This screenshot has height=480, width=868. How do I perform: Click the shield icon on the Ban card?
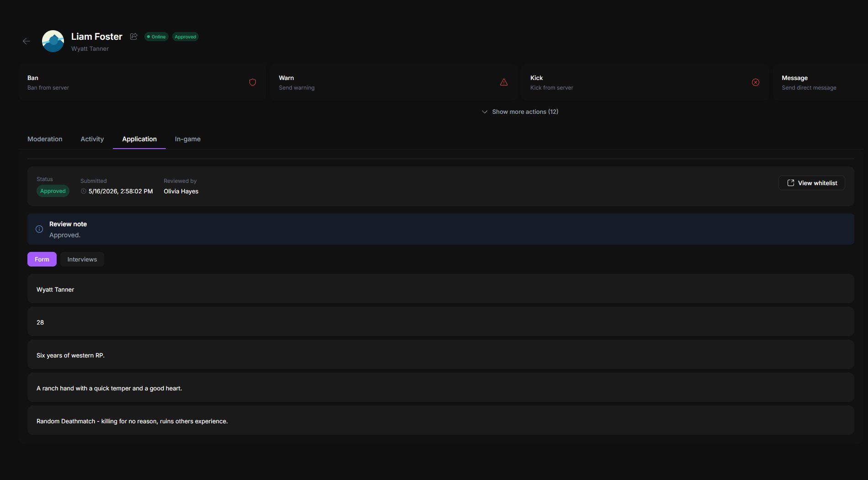coord(253,82)
